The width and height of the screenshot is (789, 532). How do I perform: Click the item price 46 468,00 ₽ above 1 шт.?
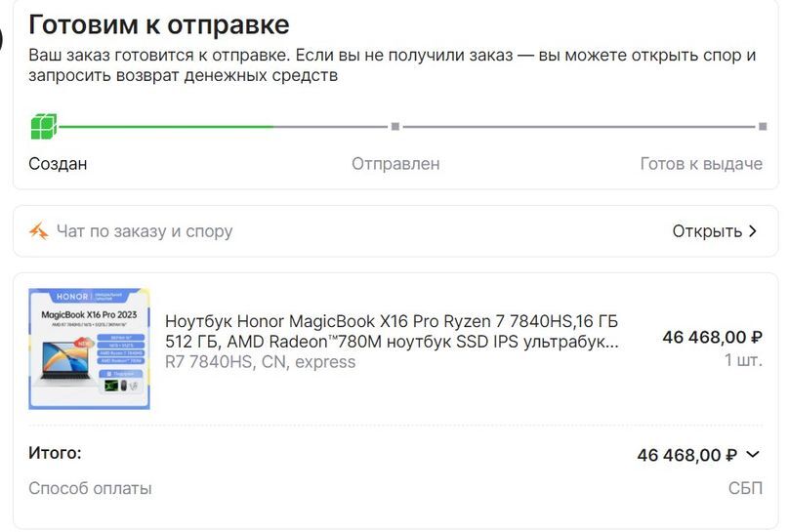712,337
